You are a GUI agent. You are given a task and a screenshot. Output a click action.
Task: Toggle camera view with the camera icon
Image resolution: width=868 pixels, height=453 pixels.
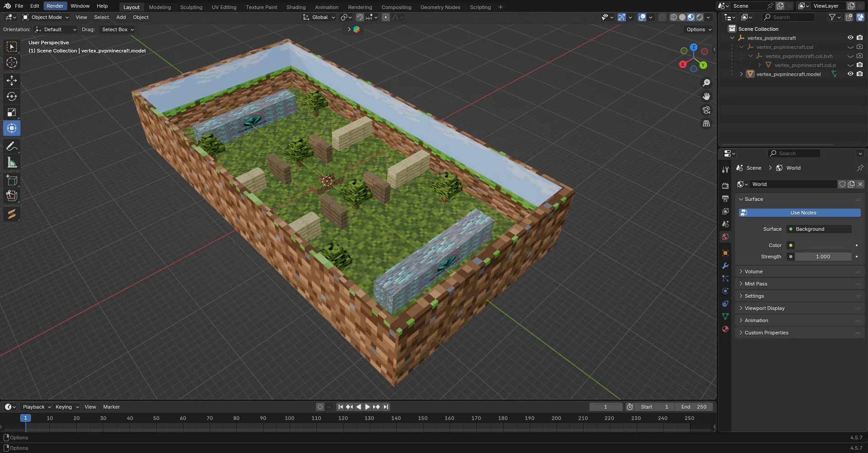(706, 110)
